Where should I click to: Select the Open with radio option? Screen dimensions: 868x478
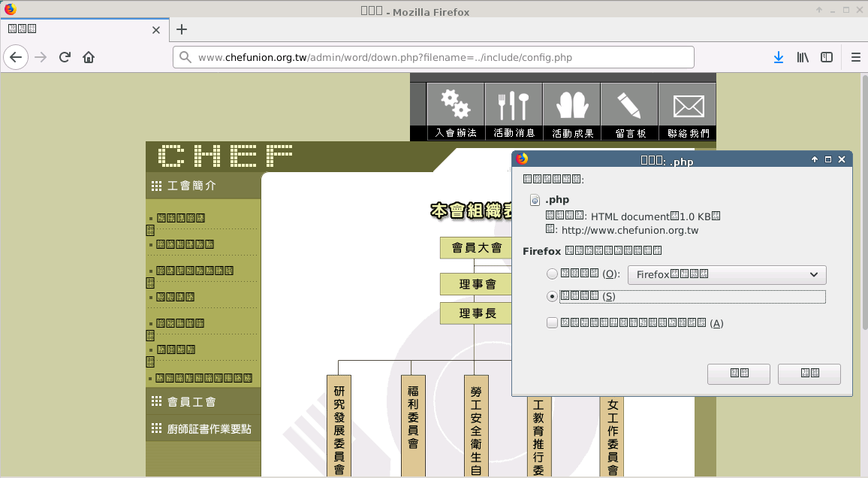[x=552, y=274]
